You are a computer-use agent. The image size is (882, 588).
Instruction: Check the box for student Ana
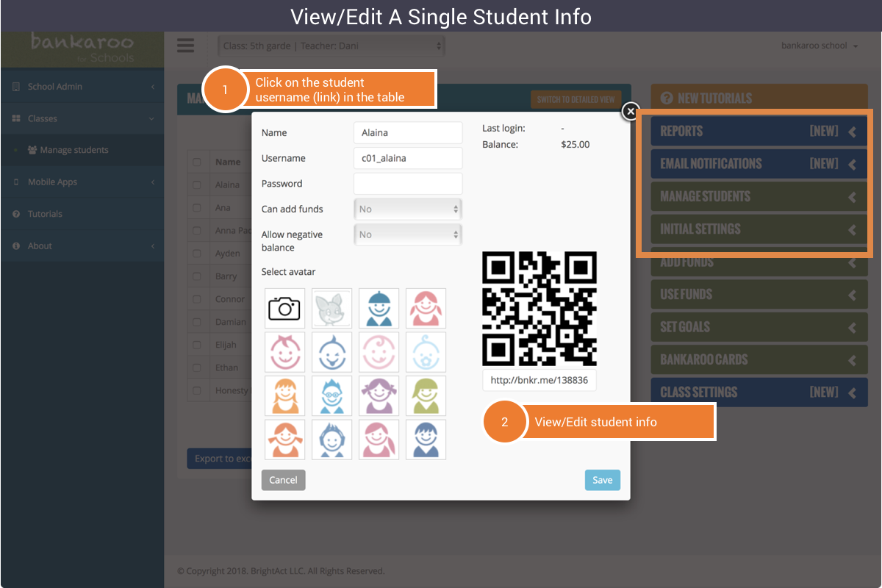(196, 208)
